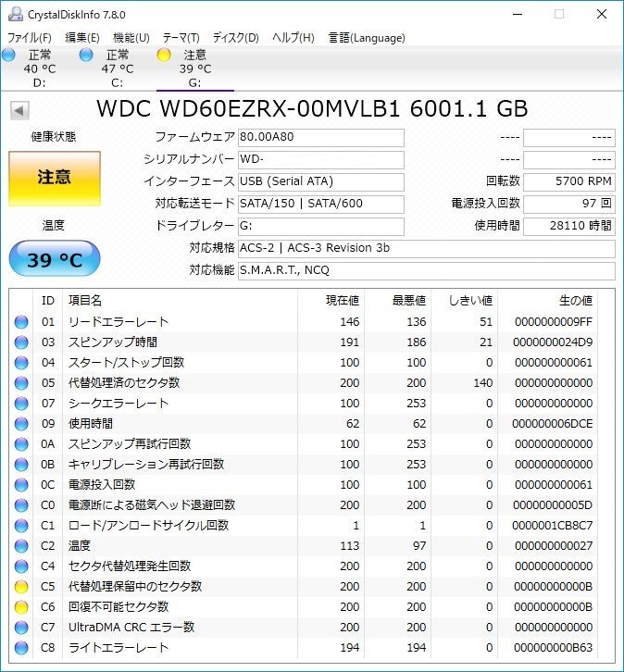624x672 pixels.
Task: Click raw value 000000006DCE
Action: click(553, 424)
